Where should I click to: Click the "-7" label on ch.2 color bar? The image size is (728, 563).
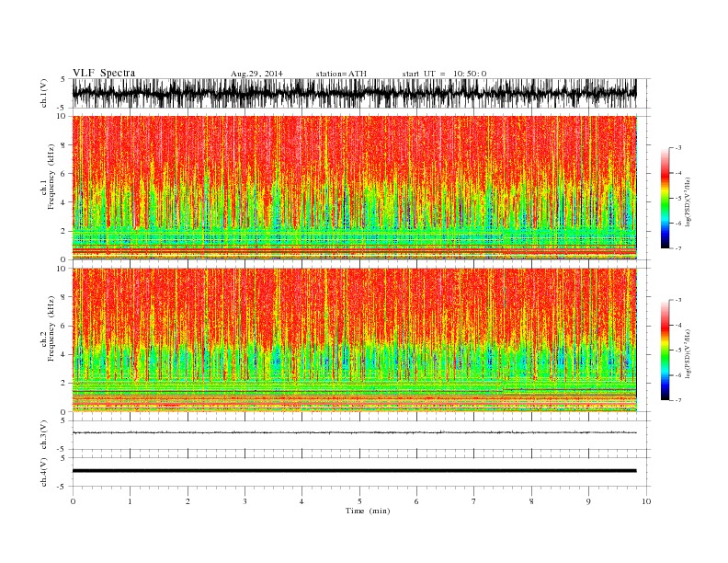(677, 400)
